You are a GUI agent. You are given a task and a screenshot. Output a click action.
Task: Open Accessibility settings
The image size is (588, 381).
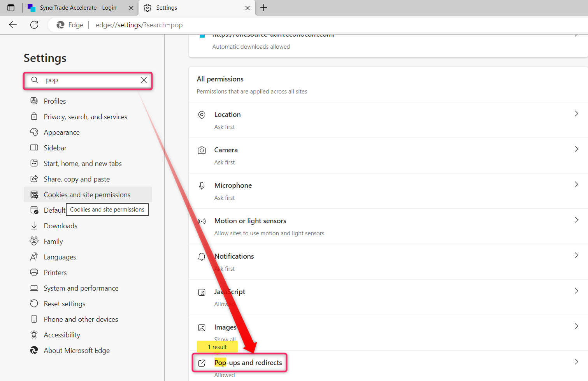click(88, 335)
